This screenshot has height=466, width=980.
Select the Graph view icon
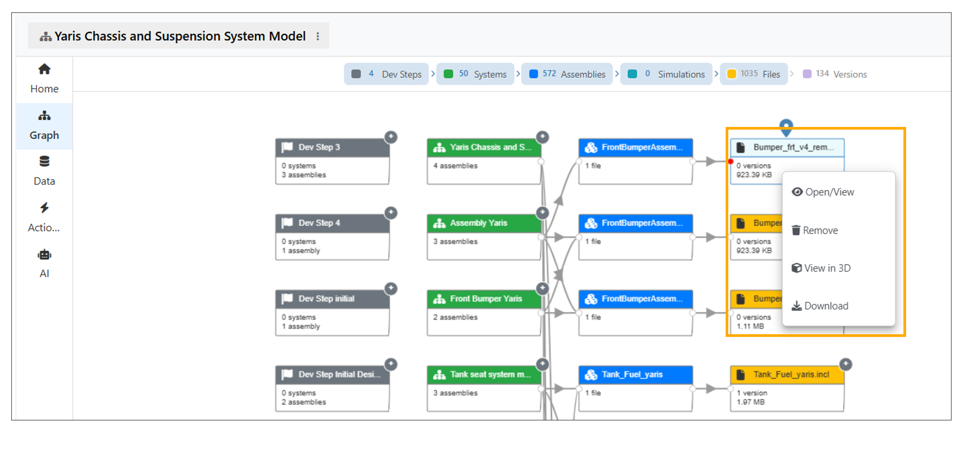tap(44, 116)
